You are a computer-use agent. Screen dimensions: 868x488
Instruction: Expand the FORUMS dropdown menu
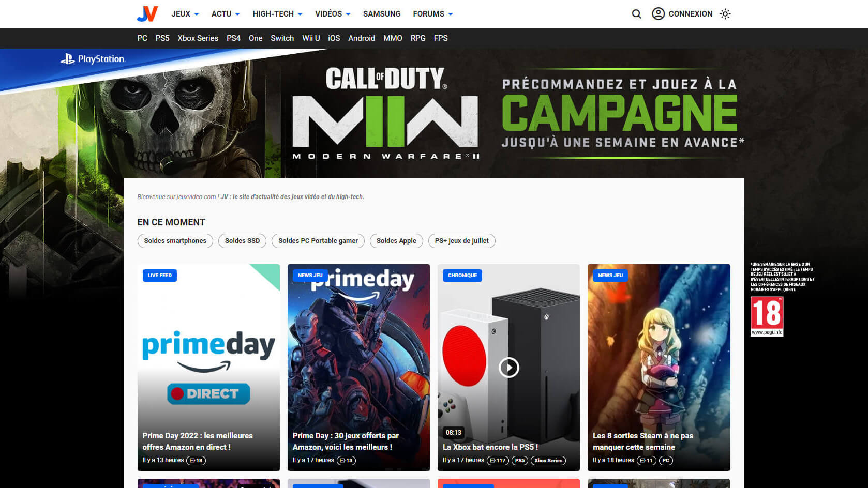pos(432,14)
